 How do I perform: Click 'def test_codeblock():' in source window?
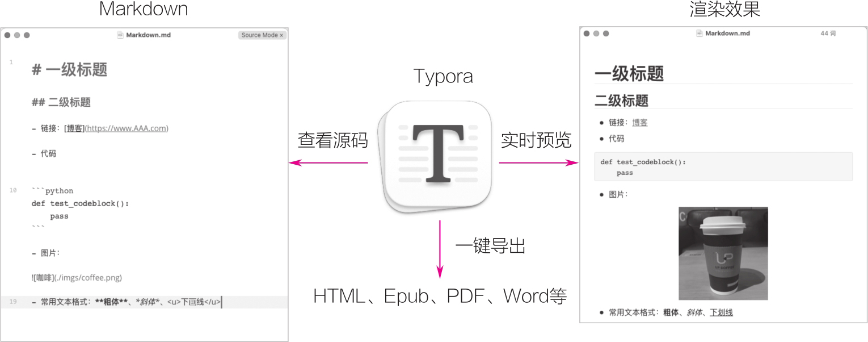[x=81, y=203]
